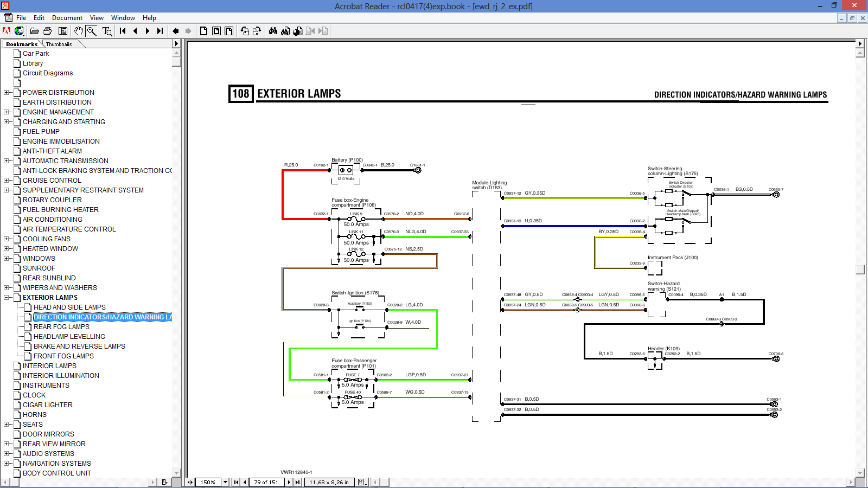Screen dimensions: 868x488
Task: Toggle the navigation pane toolbar button
Action: point(63,31)
